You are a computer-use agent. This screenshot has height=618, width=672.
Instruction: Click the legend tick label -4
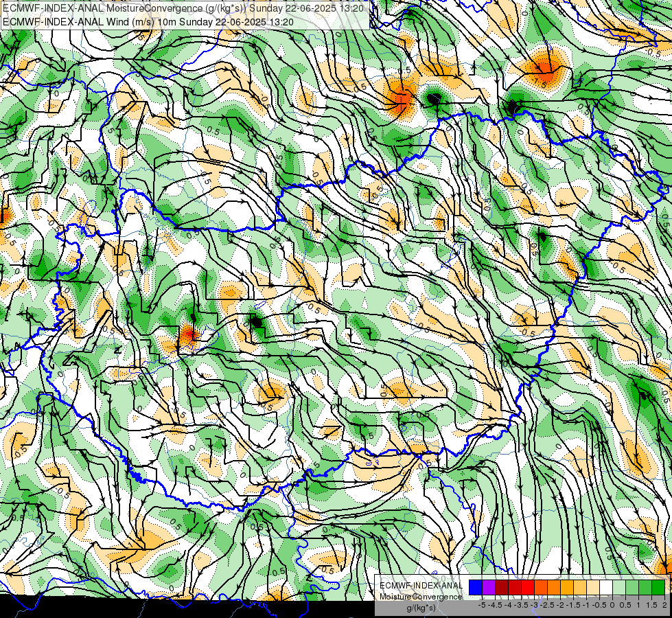(508, 605)
